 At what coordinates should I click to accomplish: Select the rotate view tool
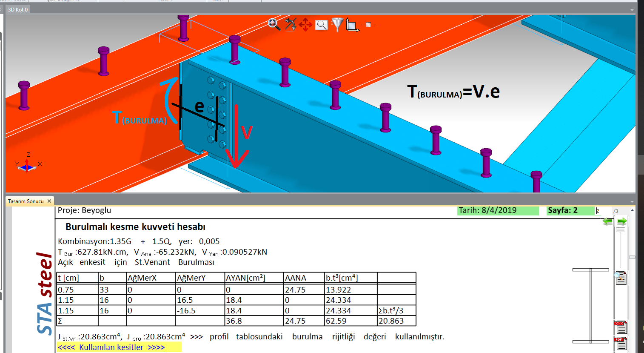pos(290,24)
